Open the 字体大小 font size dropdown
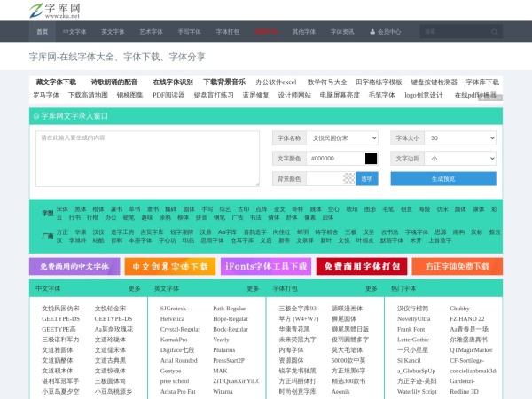 [x=461, y=138]
